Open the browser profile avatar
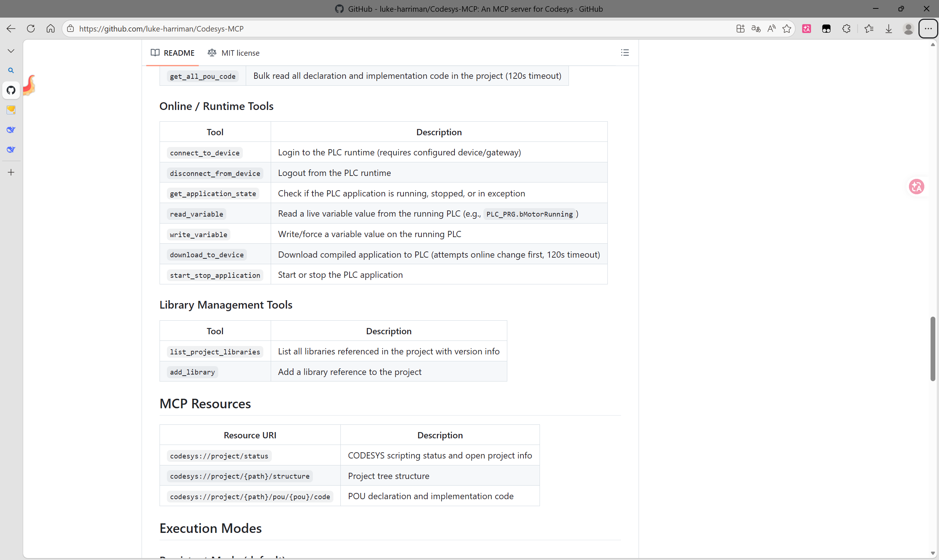The width and height of the screenshot is (939, 560). pos(909,29)
